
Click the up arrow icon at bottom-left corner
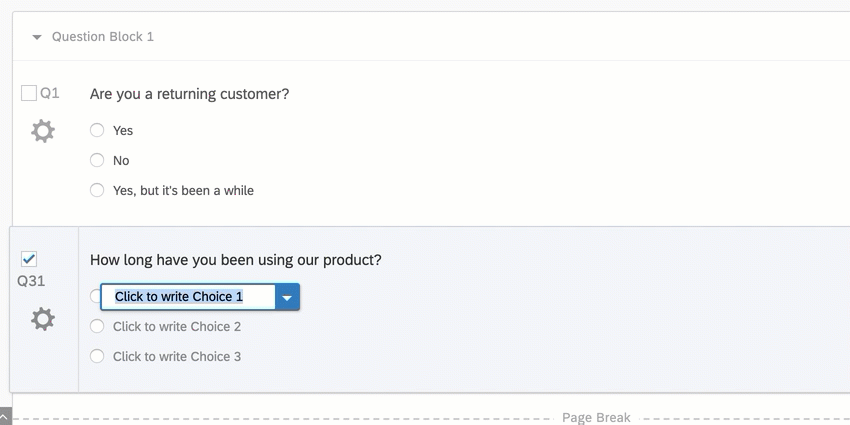point(5,417)
